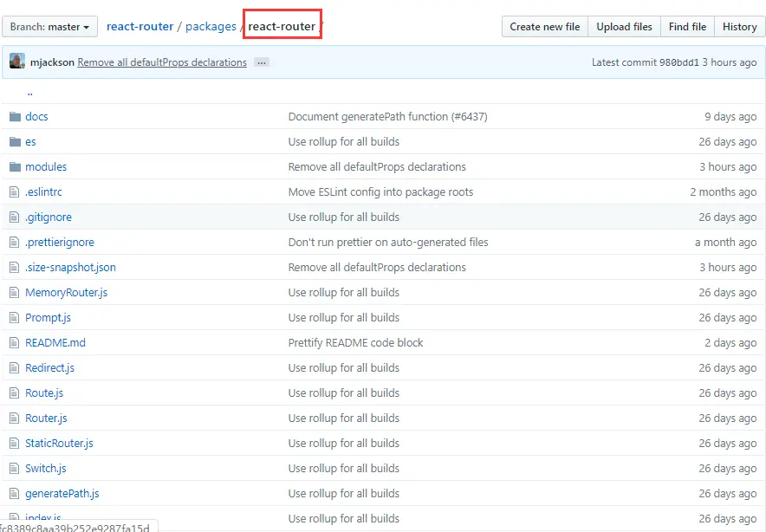Open the StaticRouter.js file
766x532 pixels.
tap(59, 444)
